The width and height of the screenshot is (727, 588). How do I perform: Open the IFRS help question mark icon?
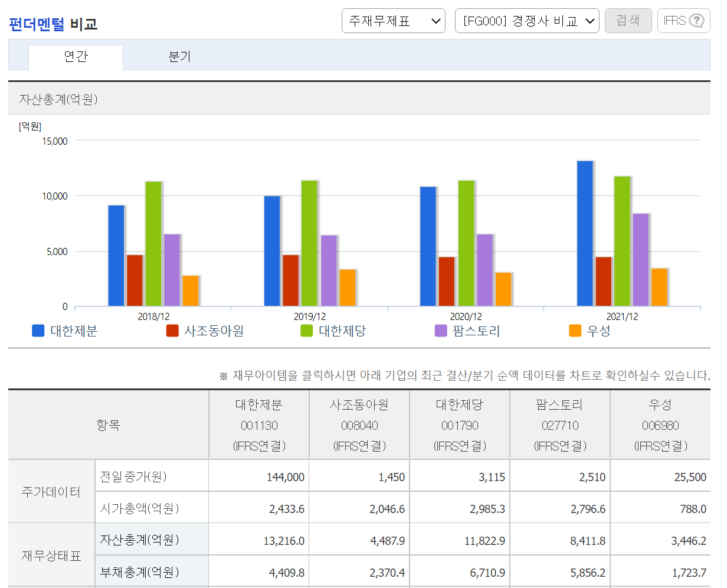[696, 21]
